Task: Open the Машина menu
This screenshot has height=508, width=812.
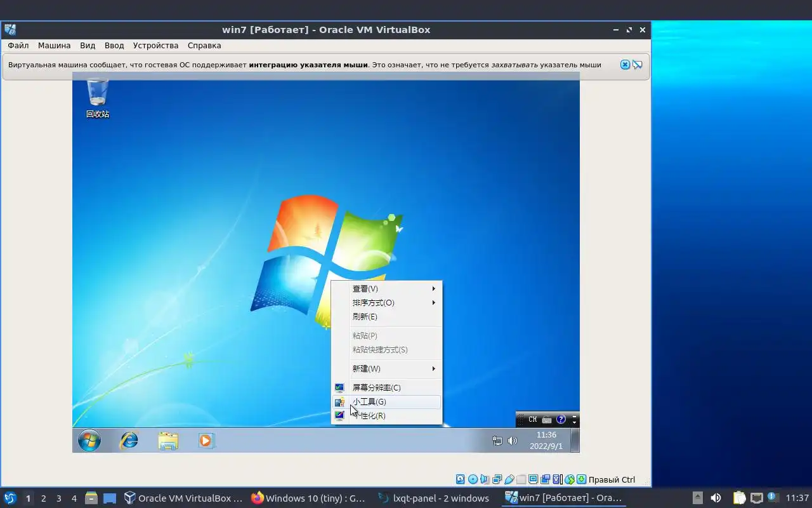Action: [55, 46]
